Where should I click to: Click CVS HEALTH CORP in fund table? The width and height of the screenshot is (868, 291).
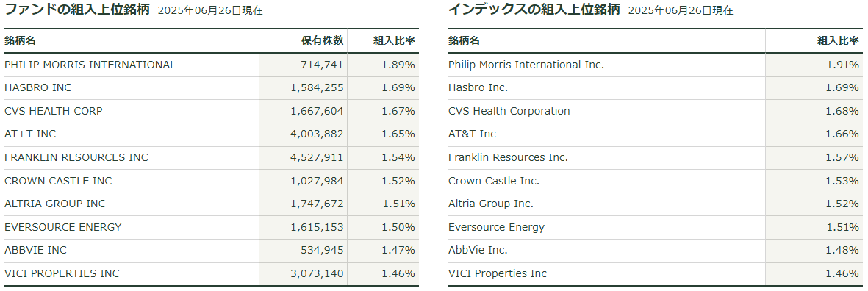(x=54, y=111)
